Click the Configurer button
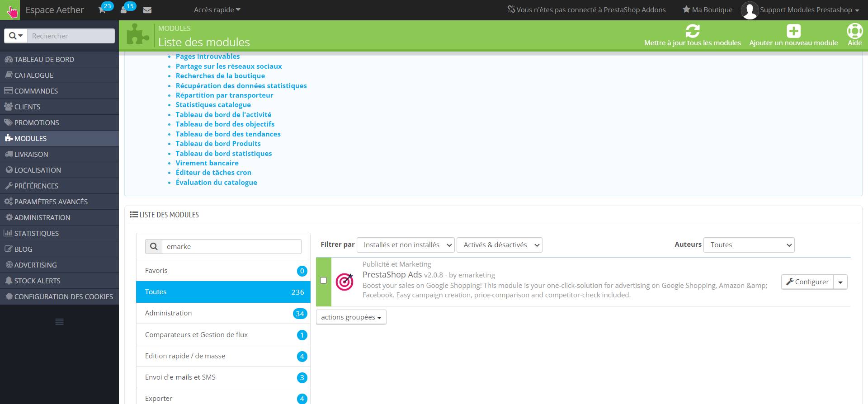The image size is (868, 404). point(807,282)
